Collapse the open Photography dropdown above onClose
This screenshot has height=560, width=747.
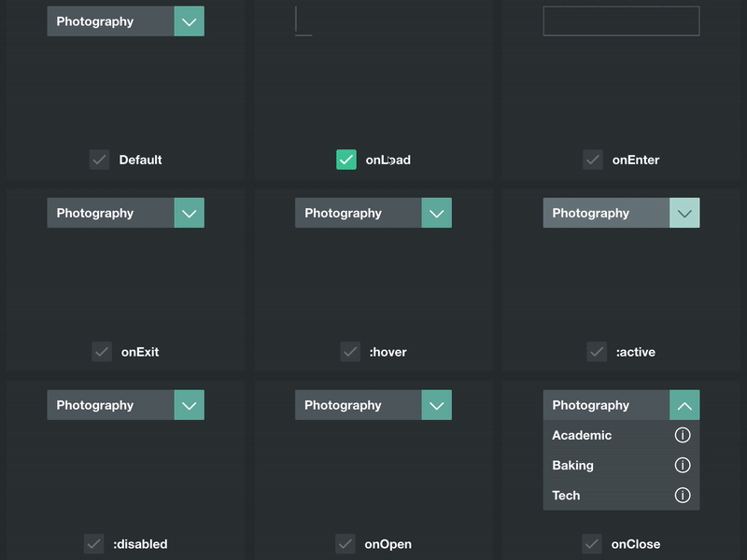tap(684, 405)
